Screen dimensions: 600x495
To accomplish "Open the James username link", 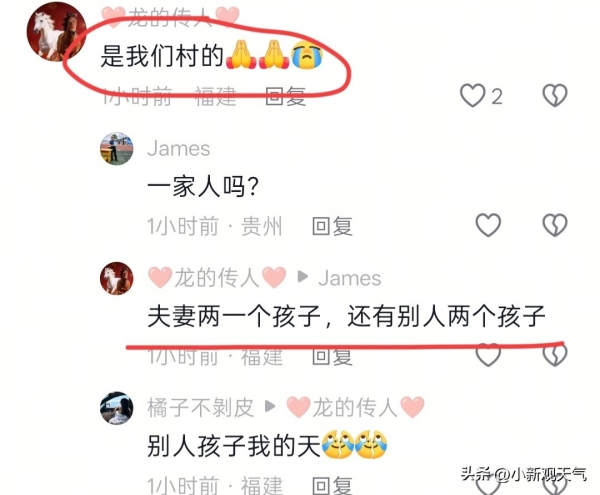I will 179,148.
